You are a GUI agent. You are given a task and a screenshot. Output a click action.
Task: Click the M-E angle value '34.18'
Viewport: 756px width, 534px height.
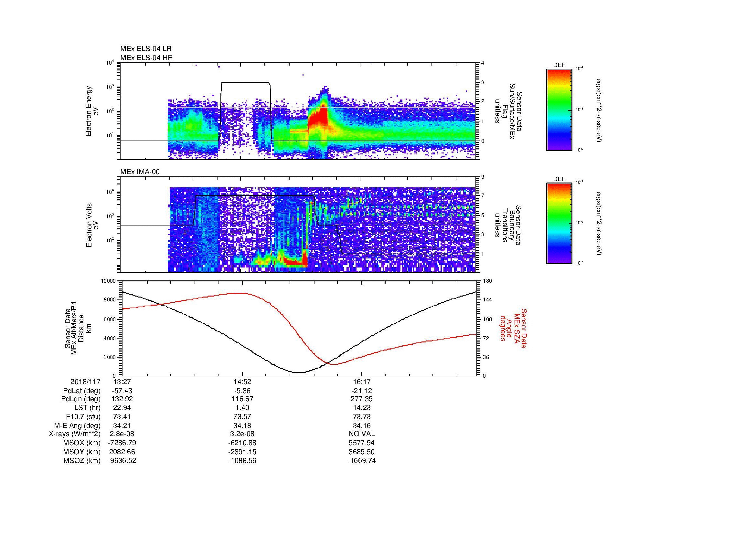point(242,425)
